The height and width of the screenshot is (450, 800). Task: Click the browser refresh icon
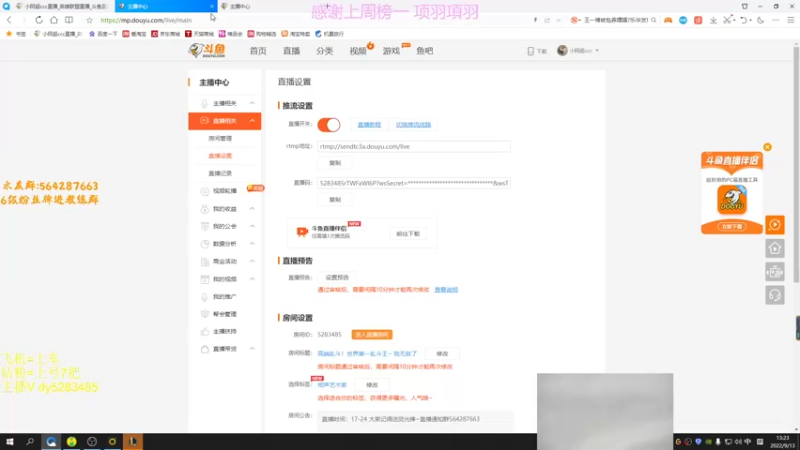pyautogui.click(x=39, y=20)
